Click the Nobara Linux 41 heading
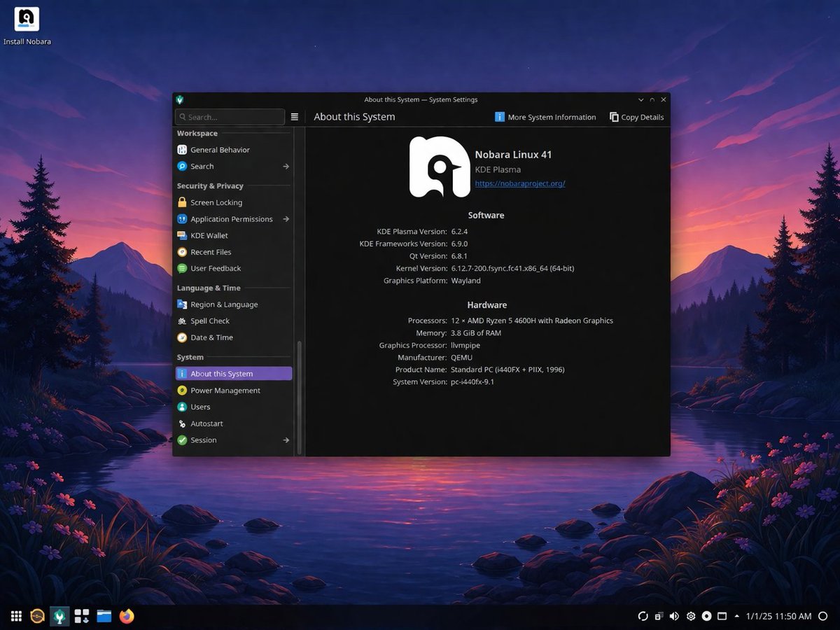Viewport: 840px width, 630px height. (513, 155)
